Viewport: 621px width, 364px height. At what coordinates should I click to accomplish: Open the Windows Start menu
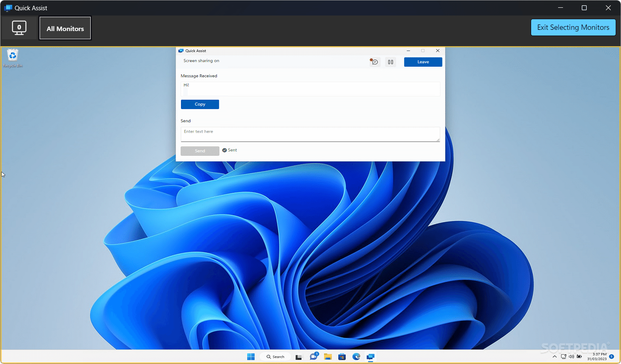pyautogui.click(x=251, y=357)
